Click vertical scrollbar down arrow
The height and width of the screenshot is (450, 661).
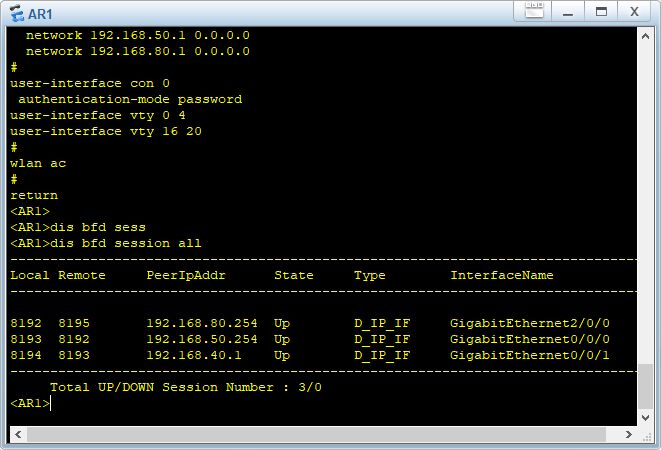point(645,418)
